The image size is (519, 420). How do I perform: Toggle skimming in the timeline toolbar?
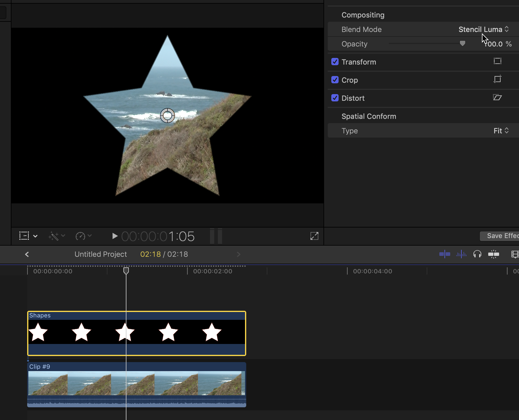pyautogui.click(x=444, y=254)
